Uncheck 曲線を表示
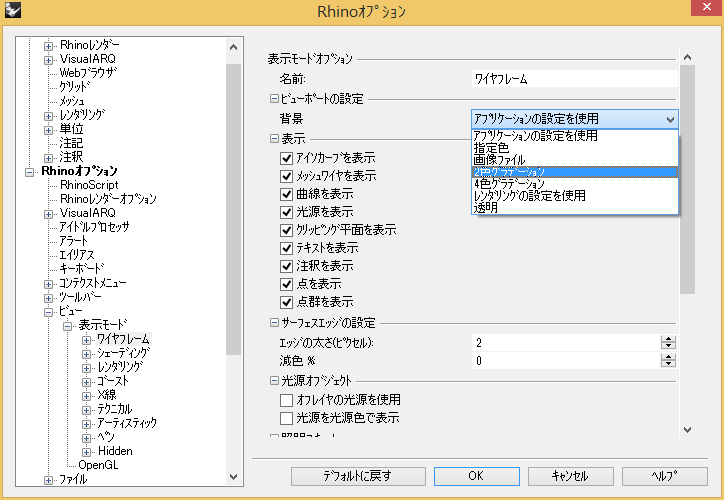Image resolution: width=724 pixels, height=500 pixels. coord(286,194)
